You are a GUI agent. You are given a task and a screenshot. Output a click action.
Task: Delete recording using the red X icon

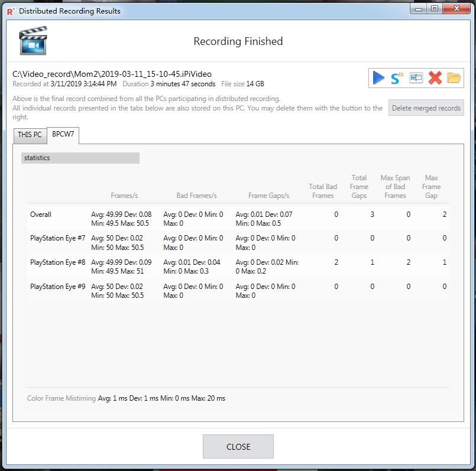435,78
